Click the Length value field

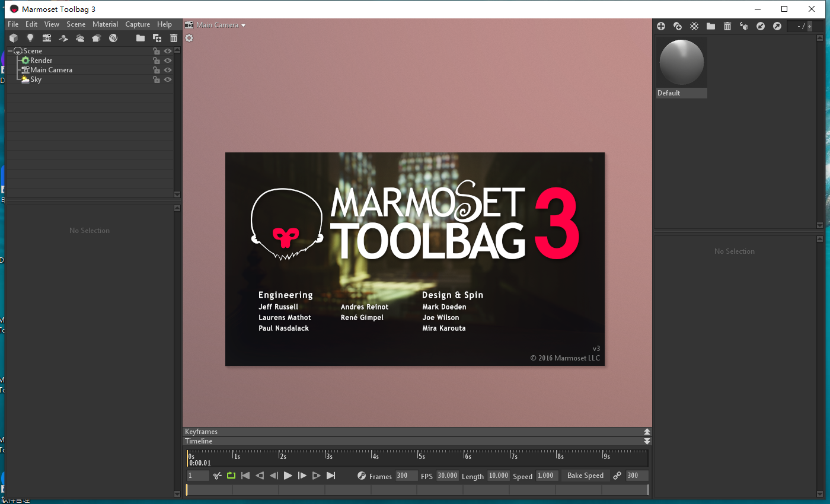point(499,476)
